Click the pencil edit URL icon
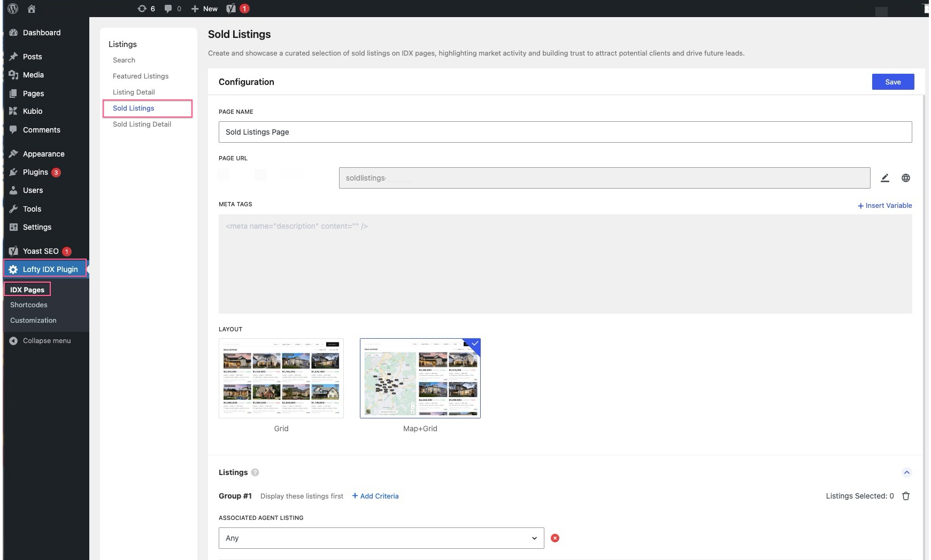Screen dimensions: 931x560 click(885, 178)
